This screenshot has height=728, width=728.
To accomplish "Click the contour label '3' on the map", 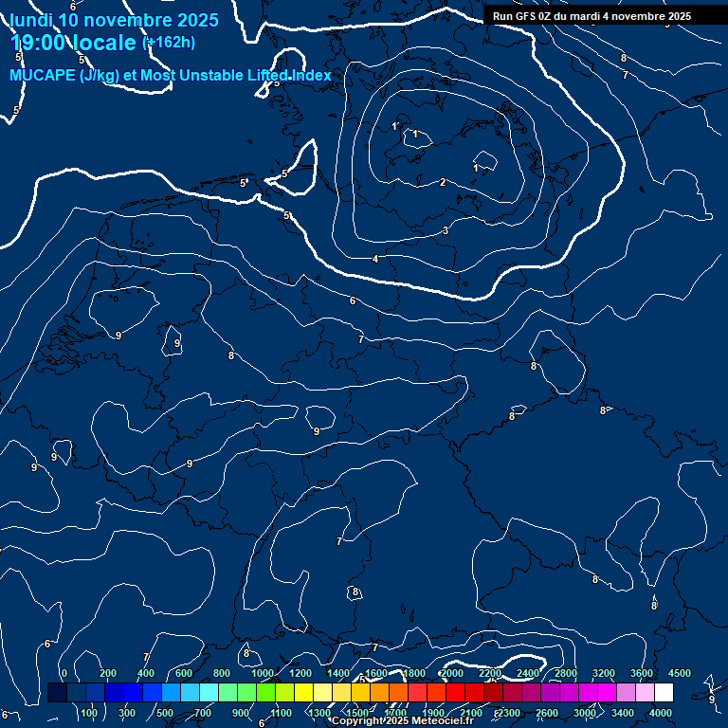I will coord(446,230).
